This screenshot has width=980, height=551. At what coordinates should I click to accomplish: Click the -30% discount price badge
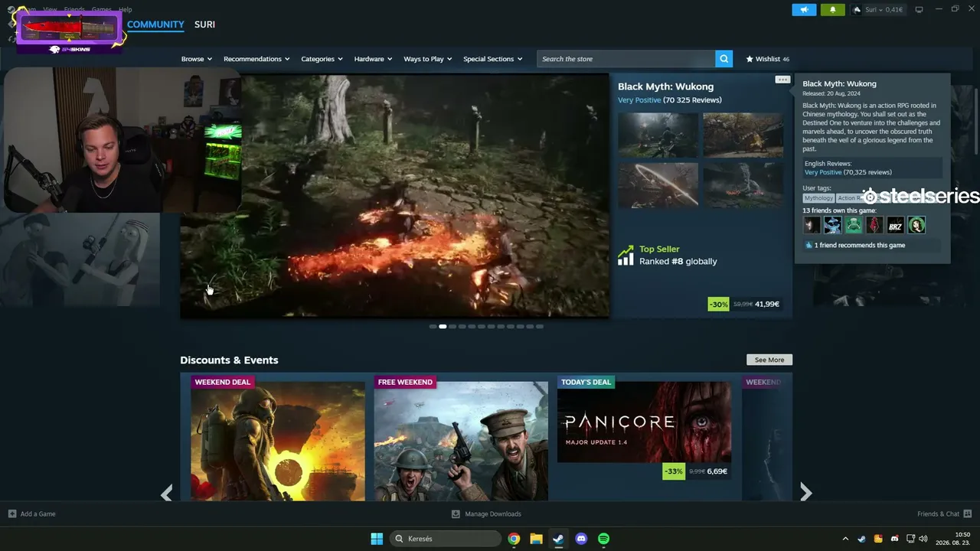click(x=718, y=304)
